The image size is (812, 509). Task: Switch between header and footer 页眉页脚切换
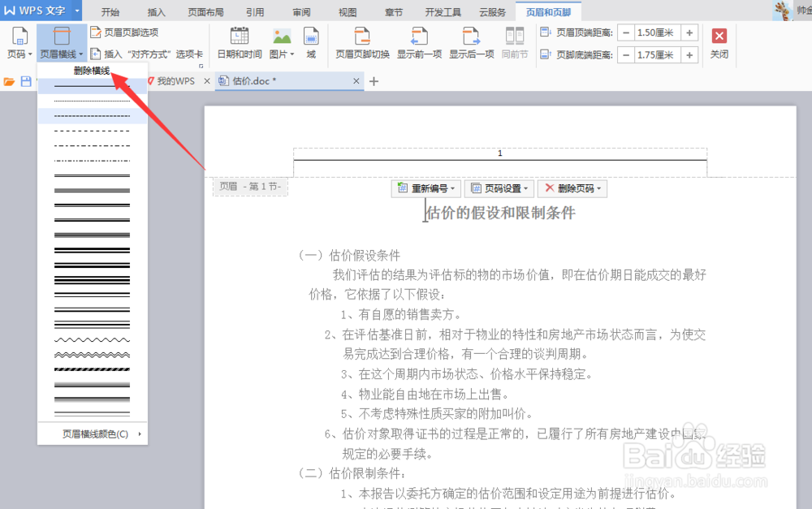(x=362, y=42)
